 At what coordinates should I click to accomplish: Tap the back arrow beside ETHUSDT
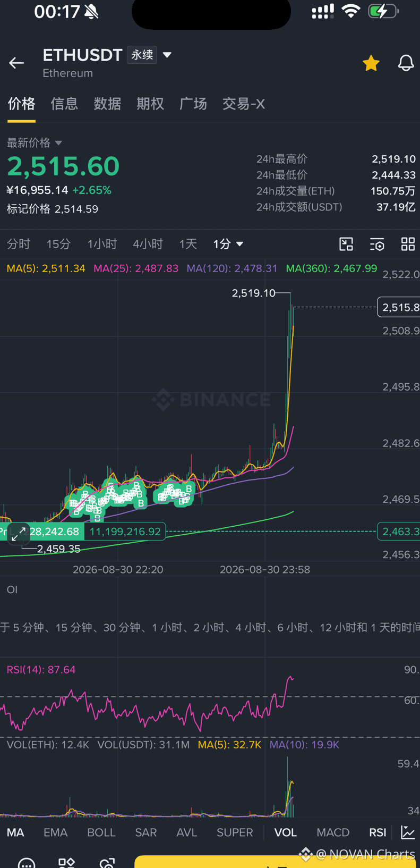[x=16, y=63]
